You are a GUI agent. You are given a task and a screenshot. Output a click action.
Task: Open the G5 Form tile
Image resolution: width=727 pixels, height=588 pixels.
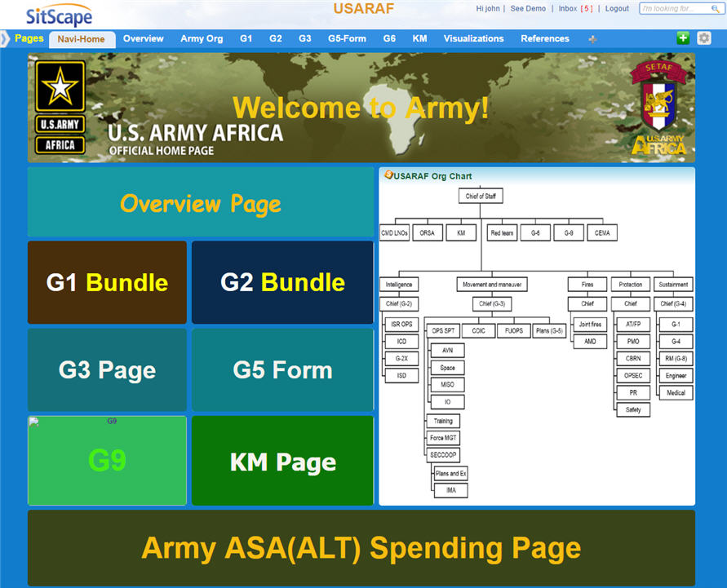282,369
